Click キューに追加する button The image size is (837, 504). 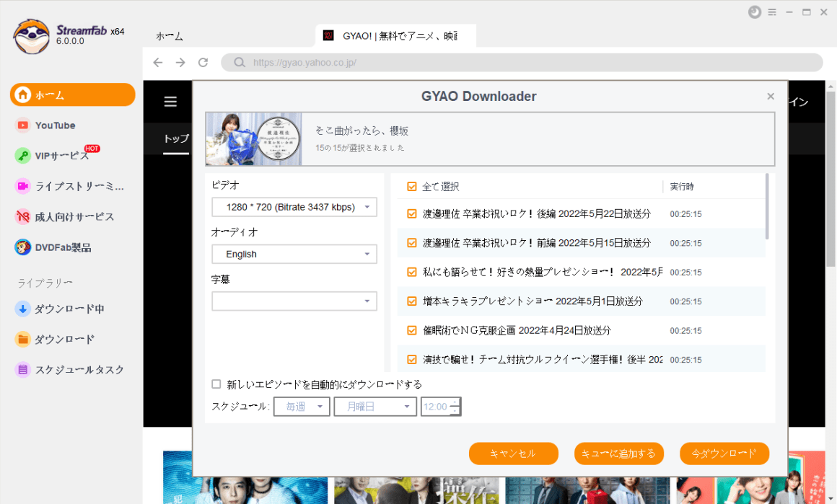coord(618,454)
